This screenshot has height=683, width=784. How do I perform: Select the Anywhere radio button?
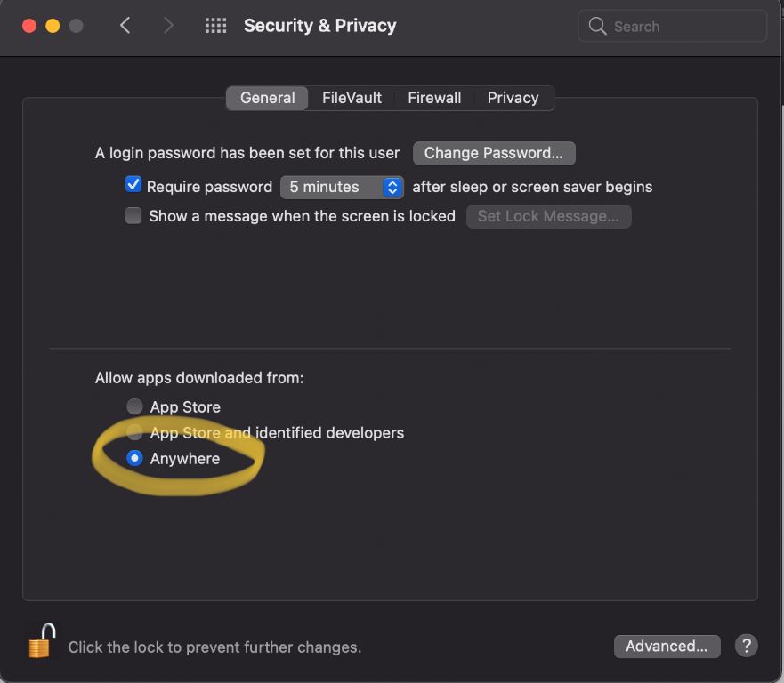pyautogui.click(x=134, y=459)
